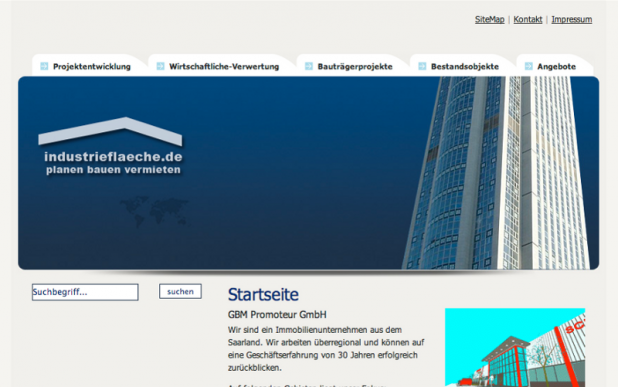Click the building illustration thumbnail
618x387 pixels.
point(515,347)
